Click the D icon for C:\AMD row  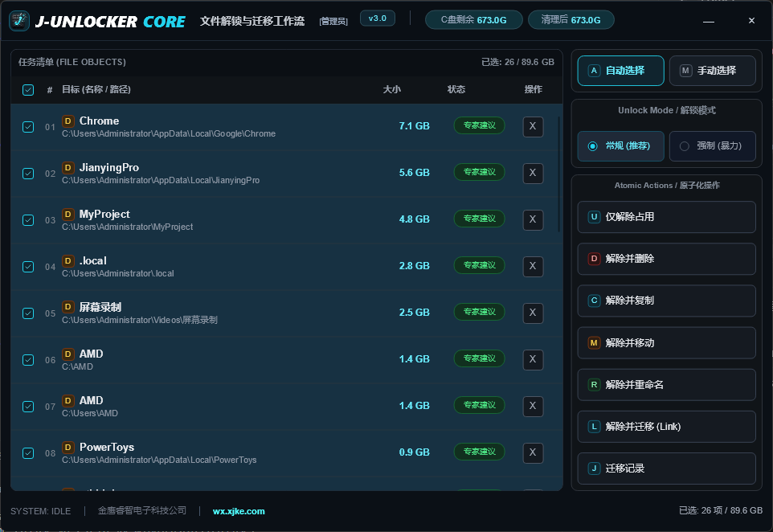[x=68, y=354]
